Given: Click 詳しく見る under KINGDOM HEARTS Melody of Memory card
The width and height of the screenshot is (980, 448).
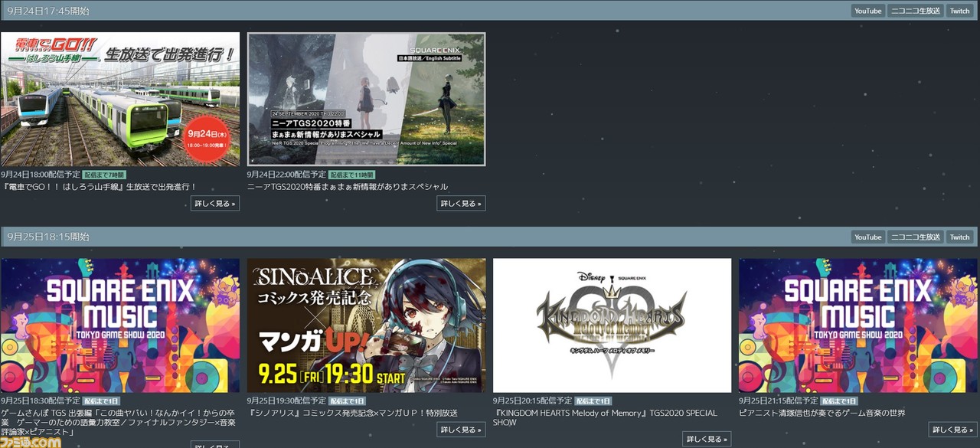Looking at the screenshot, I should click(x=707, y=439).
